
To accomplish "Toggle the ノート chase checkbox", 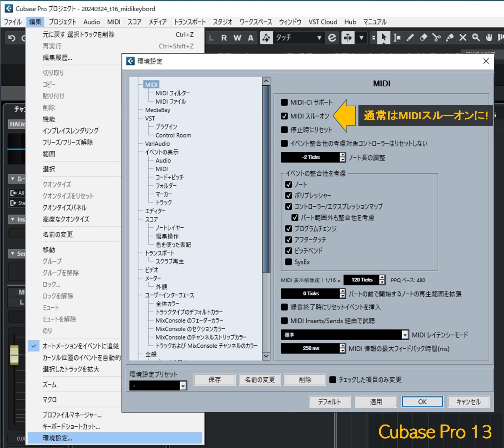I will 289,185.
